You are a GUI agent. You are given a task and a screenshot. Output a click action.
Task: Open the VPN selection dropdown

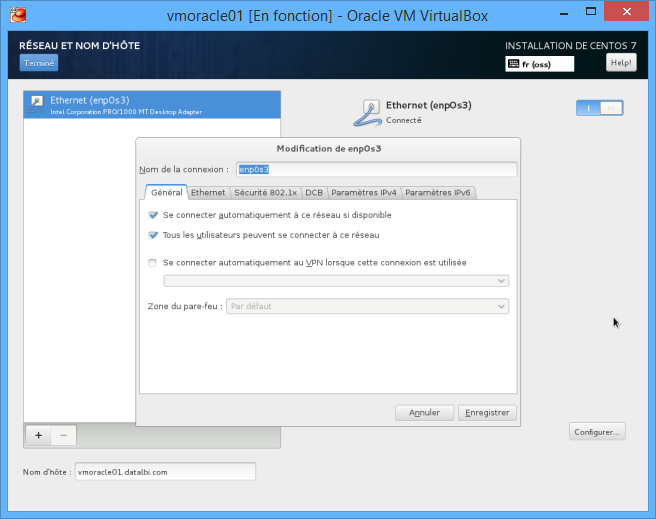336,281
